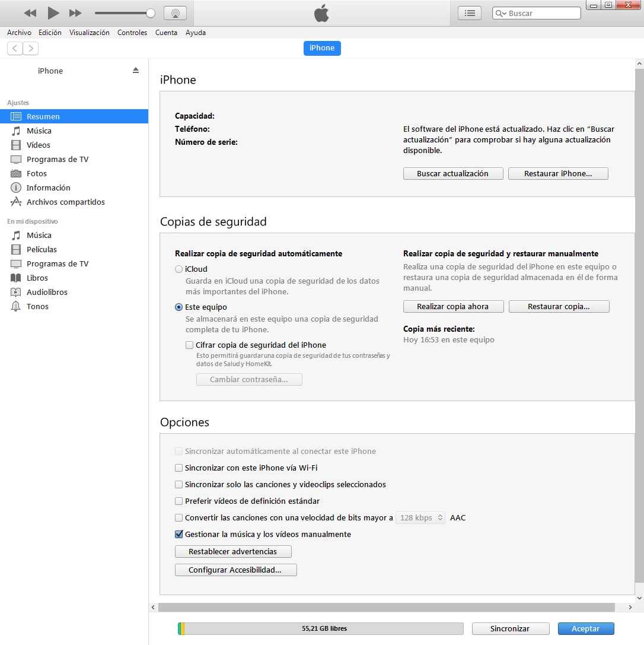Click the AirPlay icon
The width and height of the screenshot is (644, 645).
point(174,13)
